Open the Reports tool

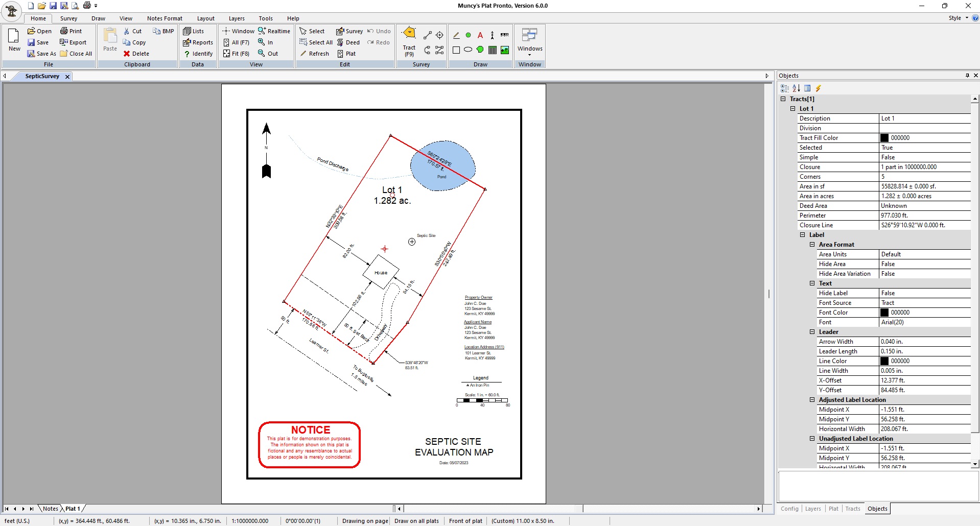(198, 42)
